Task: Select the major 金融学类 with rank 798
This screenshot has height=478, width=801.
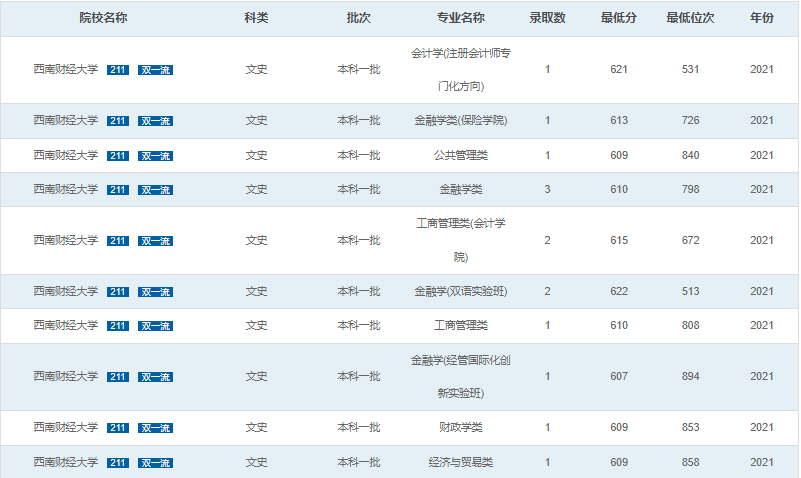Action: click(x=461, y=189)
